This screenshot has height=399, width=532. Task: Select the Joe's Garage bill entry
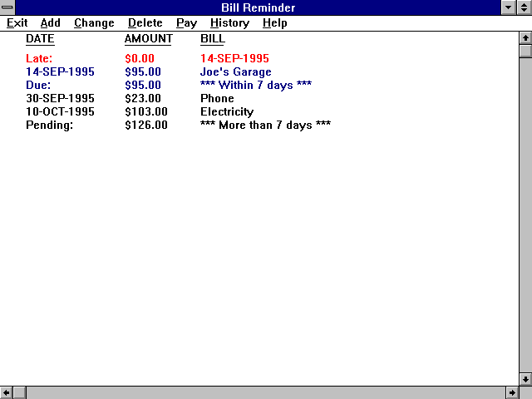coord(235,72)
